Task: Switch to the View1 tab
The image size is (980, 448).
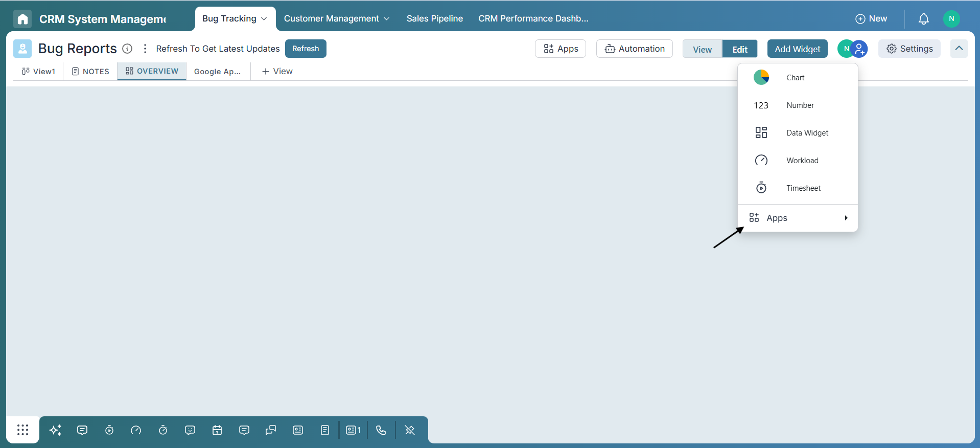Action: 38,72
